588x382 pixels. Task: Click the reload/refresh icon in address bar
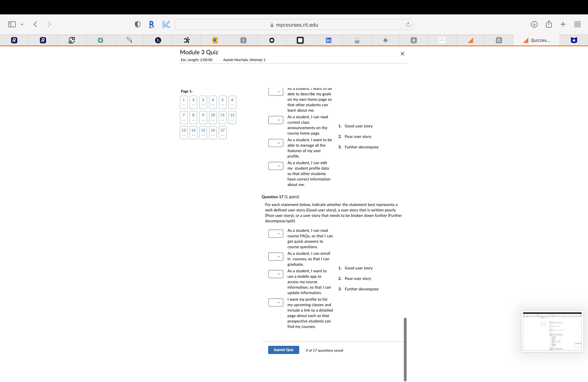tap(408, 25)
